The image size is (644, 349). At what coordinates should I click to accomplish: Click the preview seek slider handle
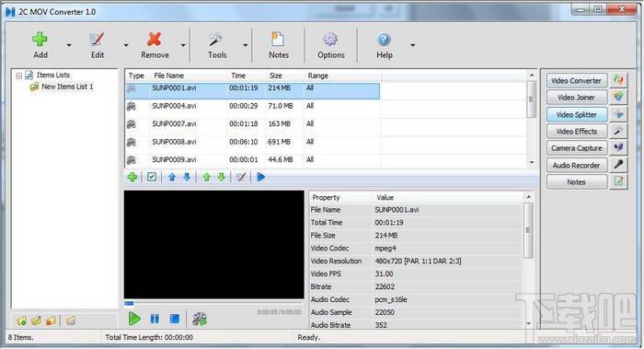pos(129,303)
